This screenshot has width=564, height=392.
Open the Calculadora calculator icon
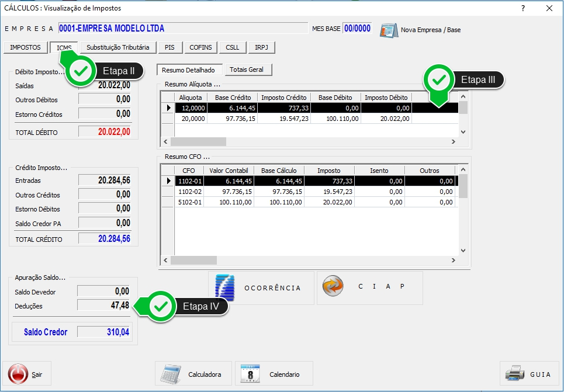coord(172,374)
